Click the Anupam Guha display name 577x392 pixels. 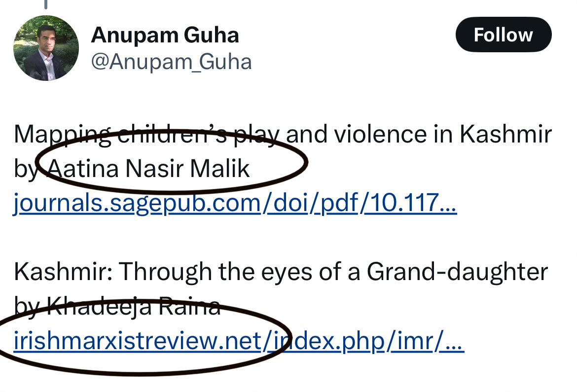[165, 35]
